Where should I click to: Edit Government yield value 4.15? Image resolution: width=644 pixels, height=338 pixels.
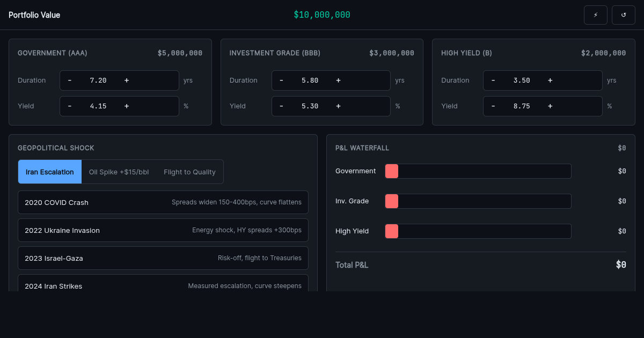(98, 106)
